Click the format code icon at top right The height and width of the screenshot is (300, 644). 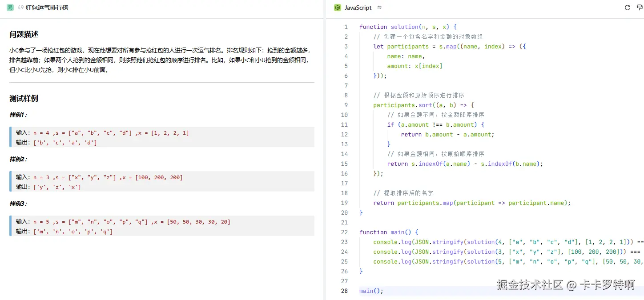point(640,8)
